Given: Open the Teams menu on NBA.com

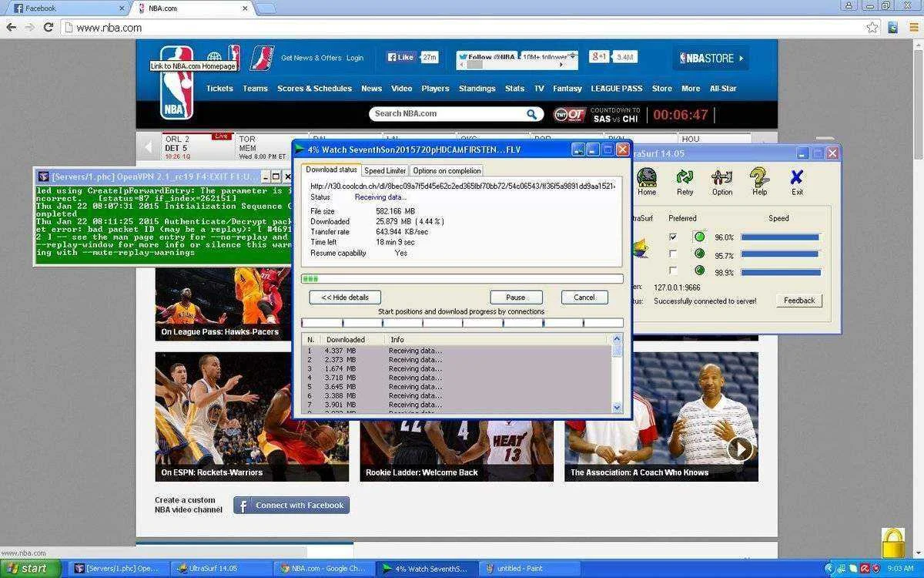Looking at the screenshot, I should tap(255, 89).
